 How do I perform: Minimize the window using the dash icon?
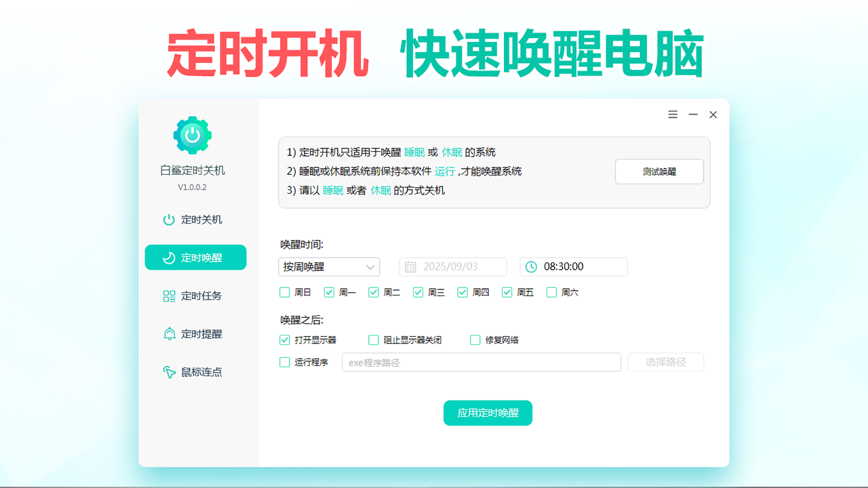(x=693, y=115)
